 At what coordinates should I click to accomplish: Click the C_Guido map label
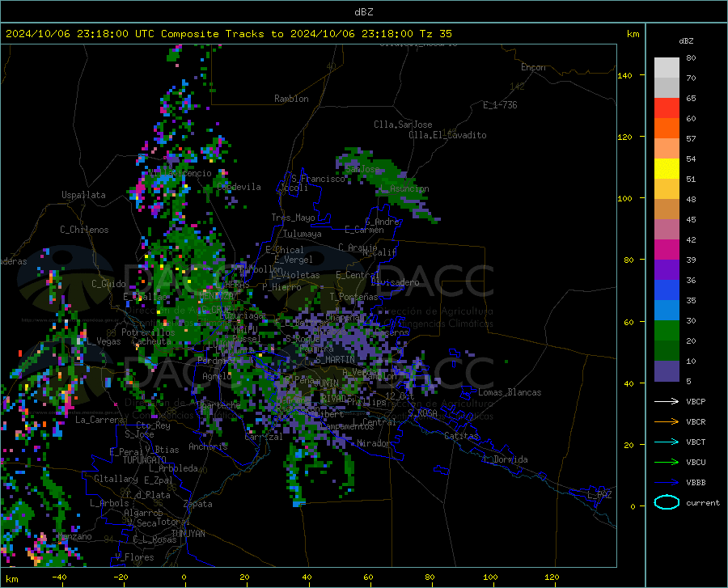[108, 284]
